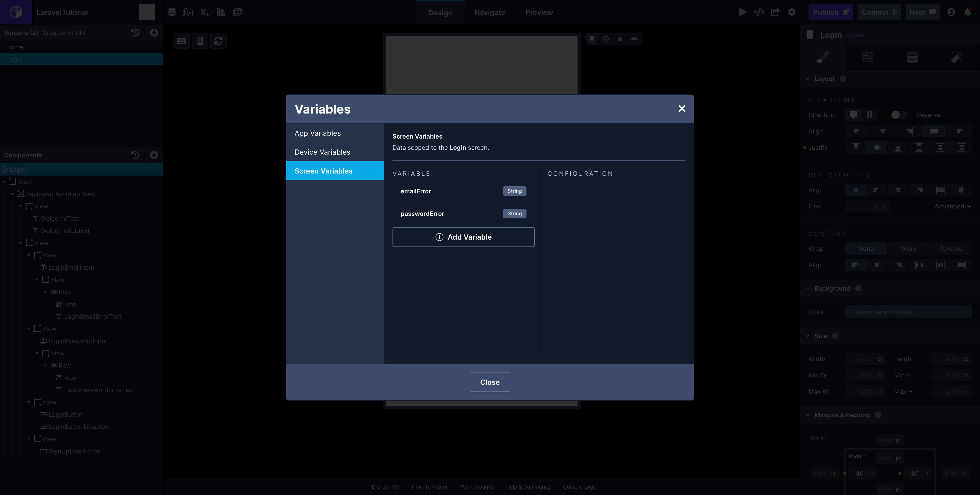Switch to the Design tab
The image size is (980, 495).
(x=440, y=13)
